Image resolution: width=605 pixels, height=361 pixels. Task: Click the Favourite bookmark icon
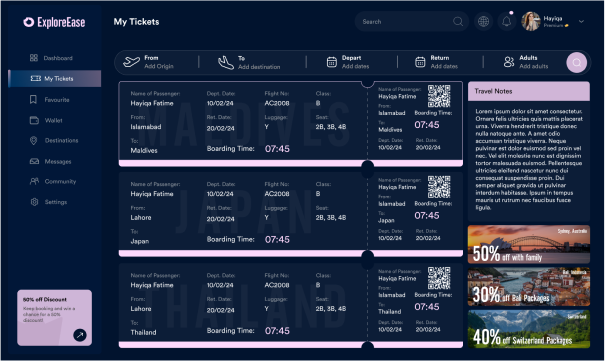click(34, 100)
